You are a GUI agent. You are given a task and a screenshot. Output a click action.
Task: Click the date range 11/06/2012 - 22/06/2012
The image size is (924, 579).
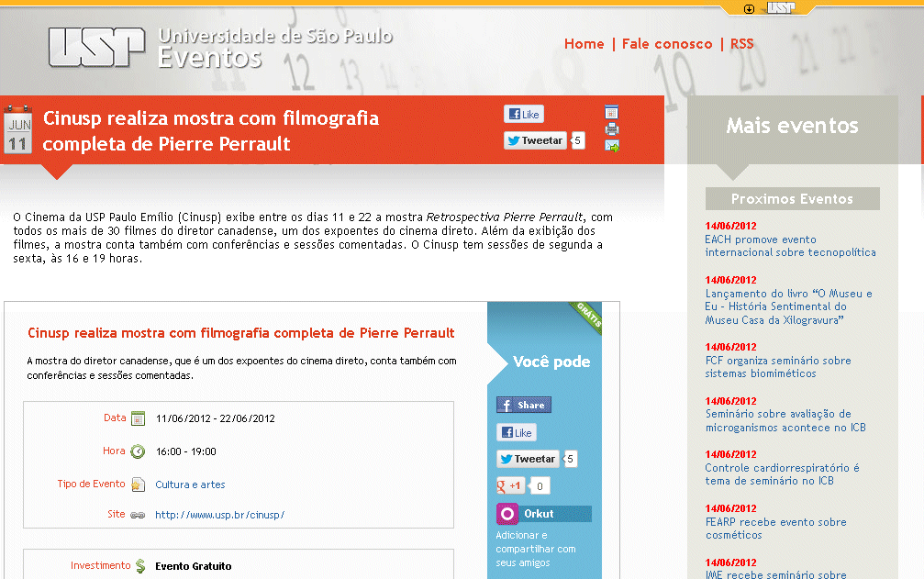point(215,418)
